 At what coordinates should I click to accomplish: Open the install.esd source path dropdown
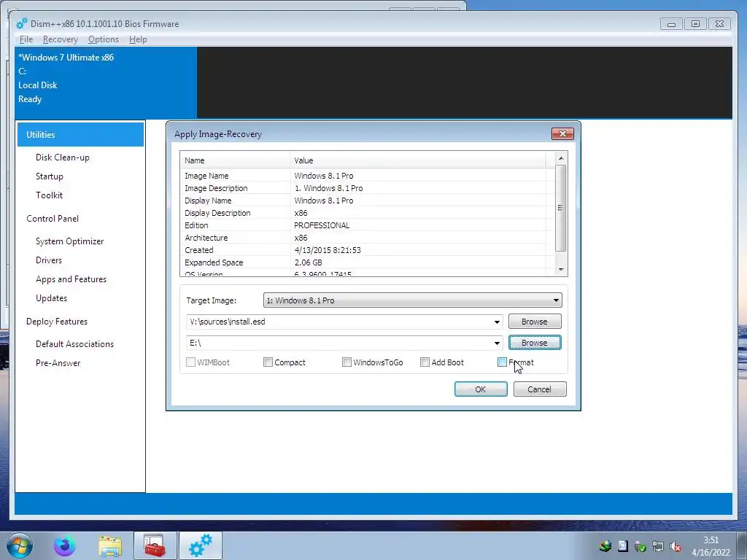[x=497, y=322]
